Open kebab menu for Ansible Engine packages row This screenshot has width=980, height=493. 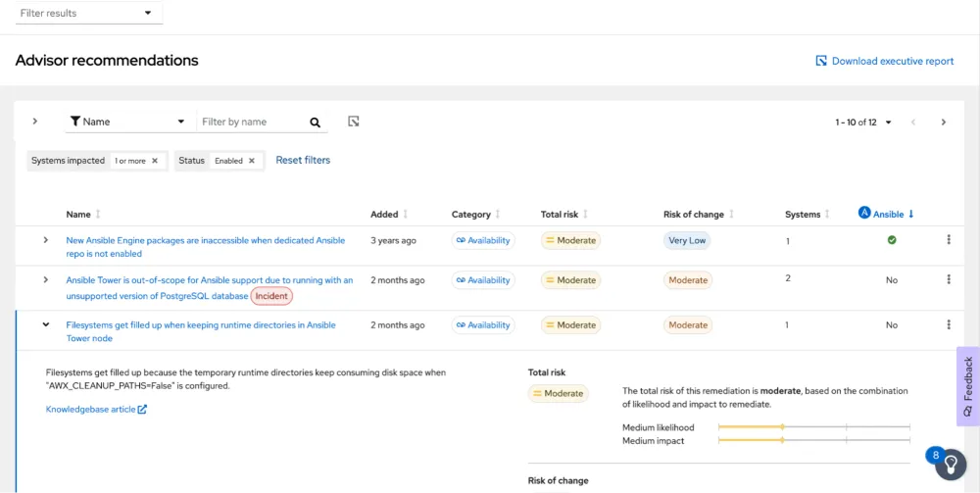[x=948, y=240]
